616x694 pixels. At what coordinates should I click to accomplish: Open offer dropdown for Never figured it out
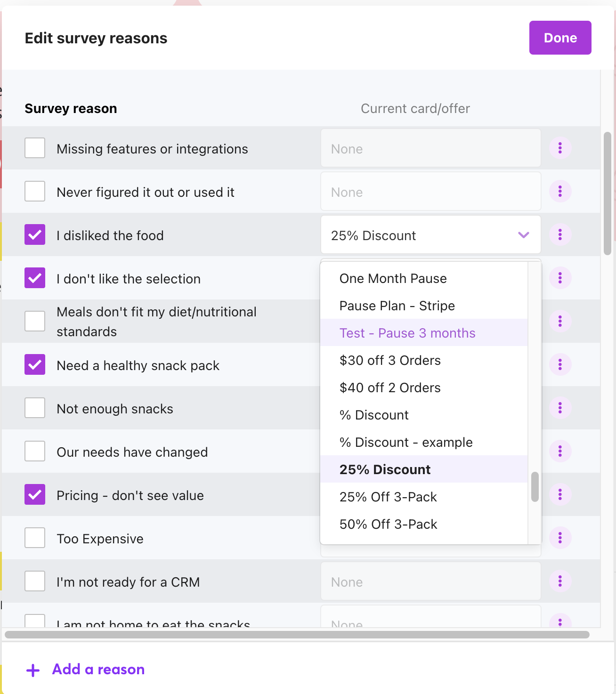[x=430, y=192]
